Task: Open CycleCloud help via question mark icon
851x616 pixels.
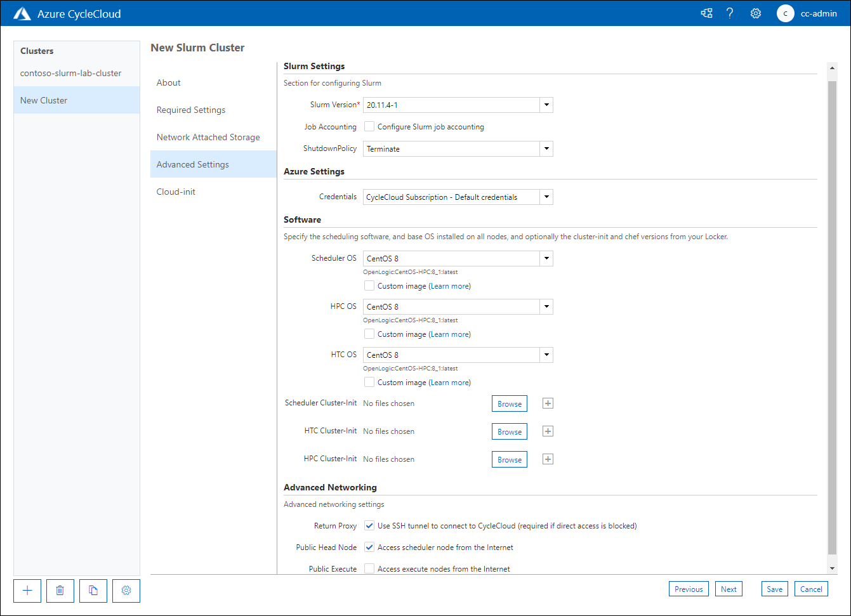Action: tap(730, 13)
